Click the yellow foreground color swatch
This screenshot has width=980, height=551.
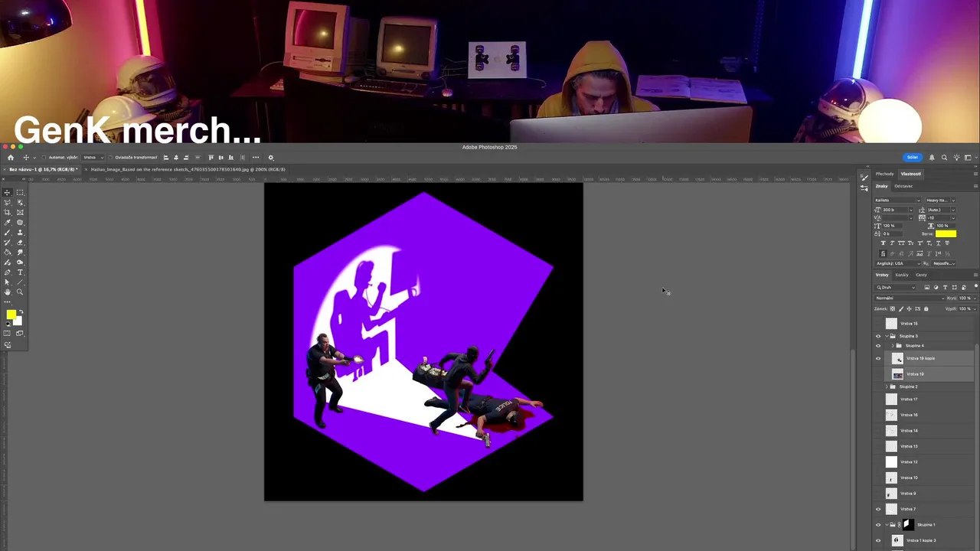10,314
